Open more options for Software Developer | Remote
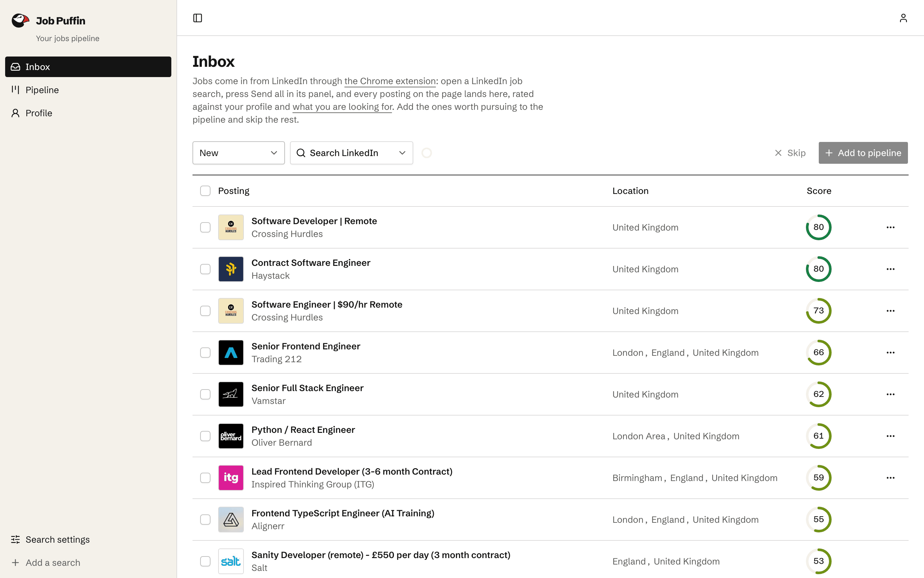 [890, 227]
